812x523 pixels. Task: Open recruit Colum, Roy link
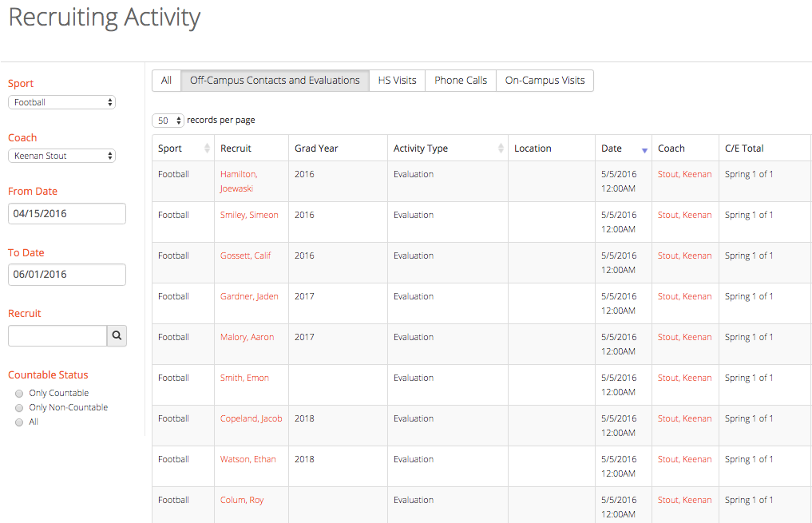coord(242,500)
